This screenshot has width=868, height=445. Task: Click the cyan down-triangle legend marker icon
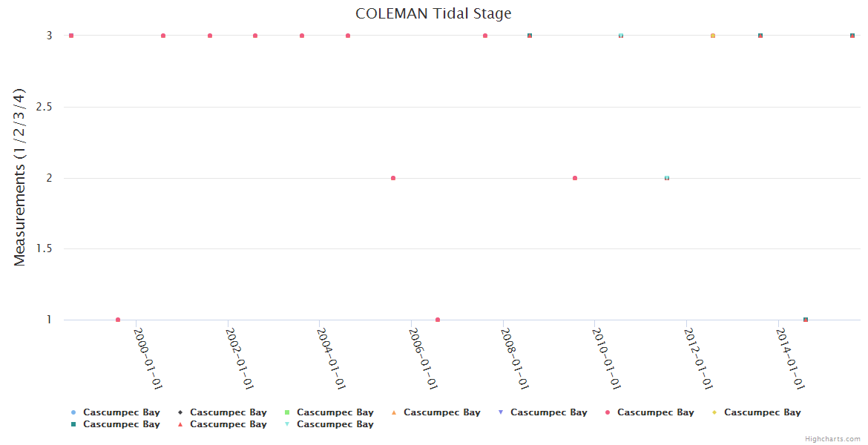[286, 424]
